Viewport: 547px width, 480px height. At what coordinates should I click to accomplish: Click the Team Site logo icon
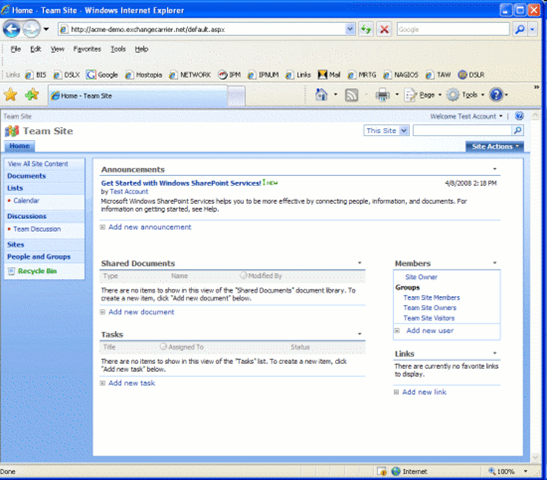(x=12, y=131)
